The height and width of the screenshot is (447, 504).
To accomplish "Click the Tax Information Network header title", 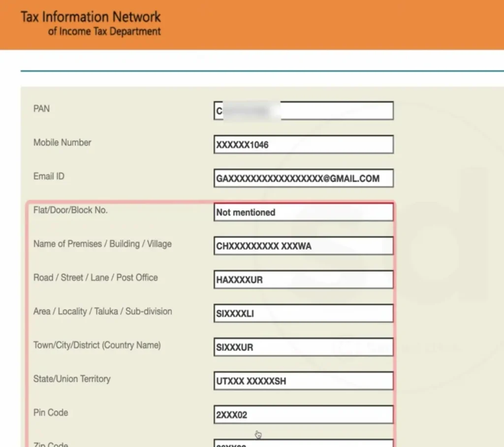I will (x=91, y=17).
